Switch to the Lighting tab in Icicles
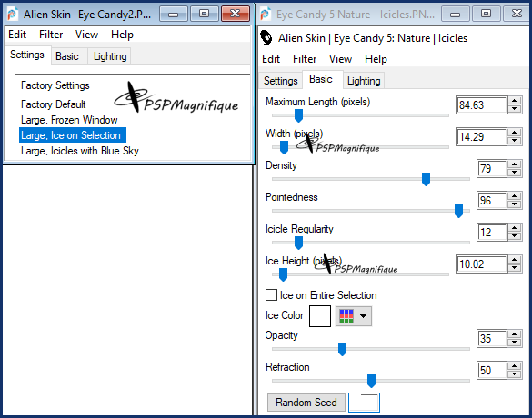The height and width of the screenshot is (418, 532). click(364, 81)
